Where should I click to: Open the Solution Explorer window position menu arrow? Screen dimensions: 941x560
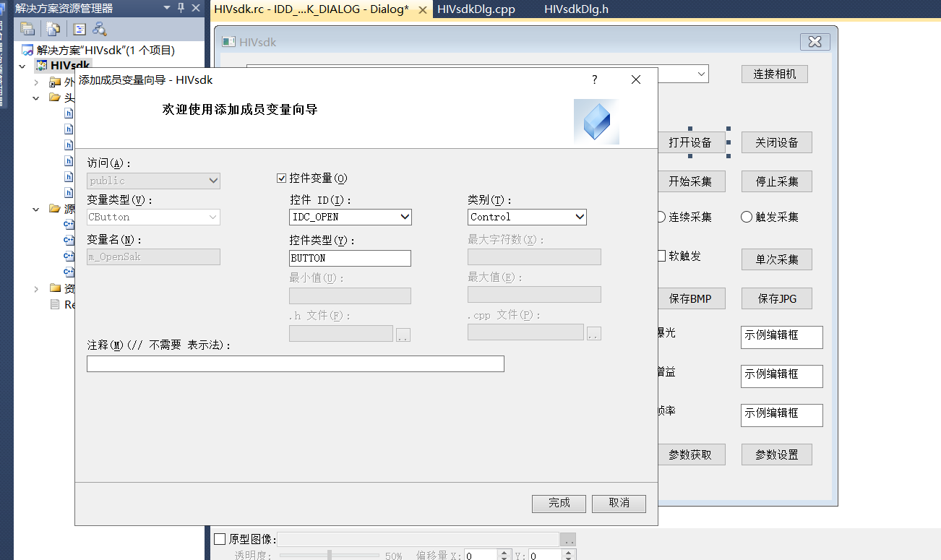pos(167,8)
